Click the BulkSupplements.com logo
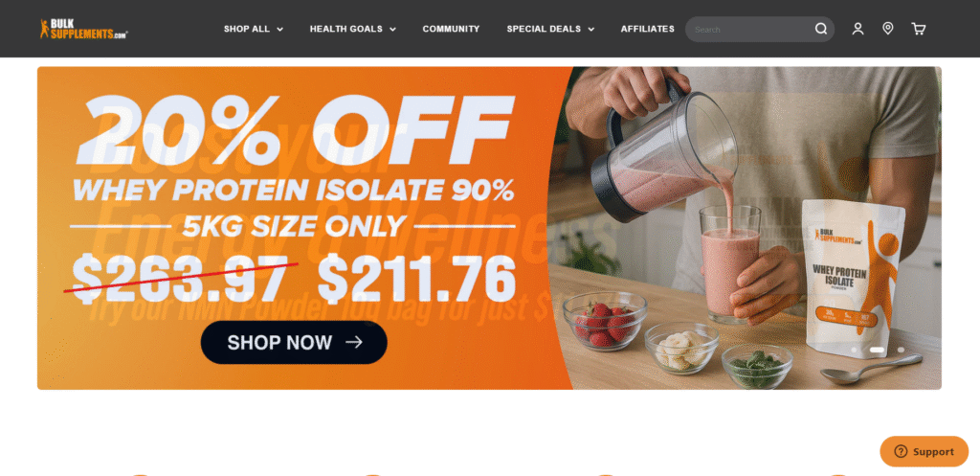The image size is (980, 476). tap(83, 29)
